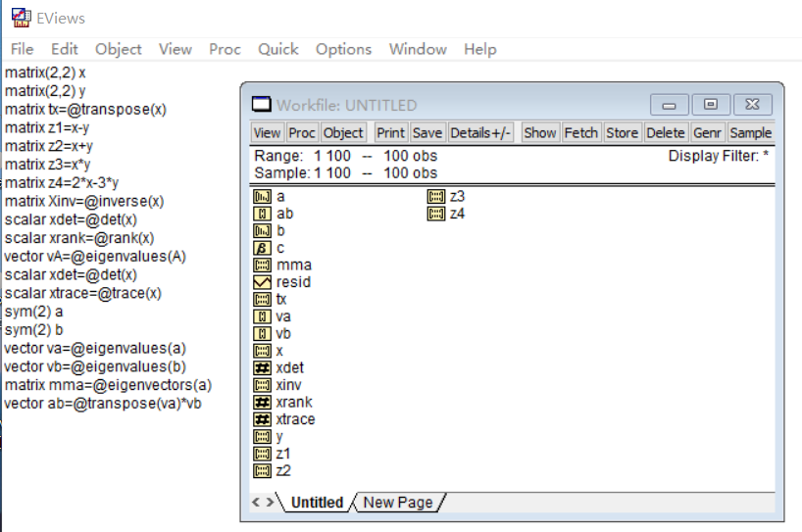The height and width of the screenshot is (532, 802).
Task: Maximize the Workfile window
Action: tap(711, 105)
